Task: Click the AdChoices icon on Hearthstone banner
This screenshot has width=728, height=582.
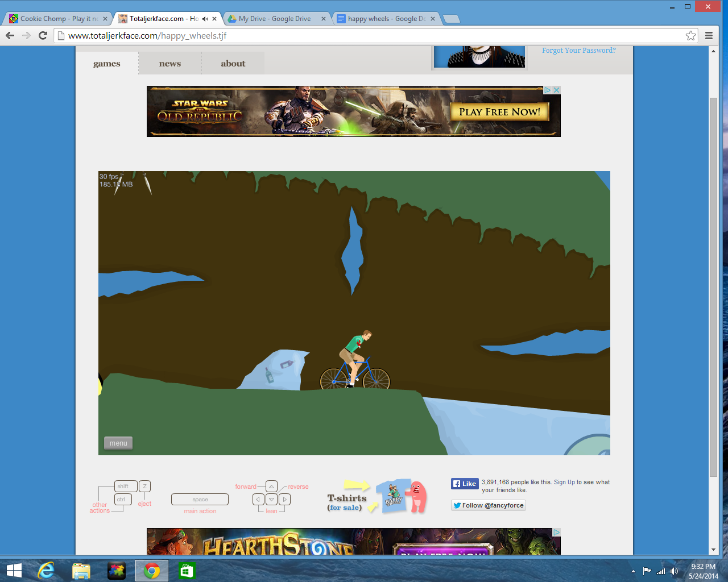Action: [557, 532]
